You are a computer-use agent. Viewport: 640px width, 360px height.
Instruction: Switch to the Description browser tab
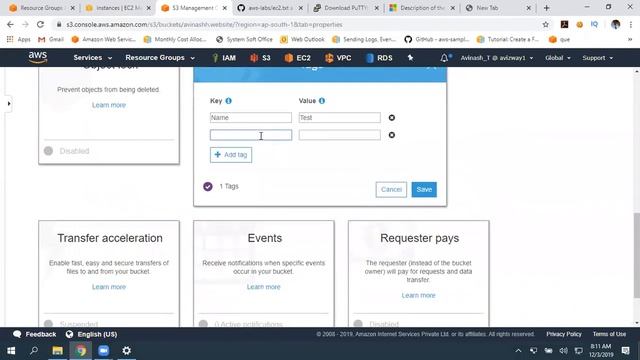click(422, 8)
